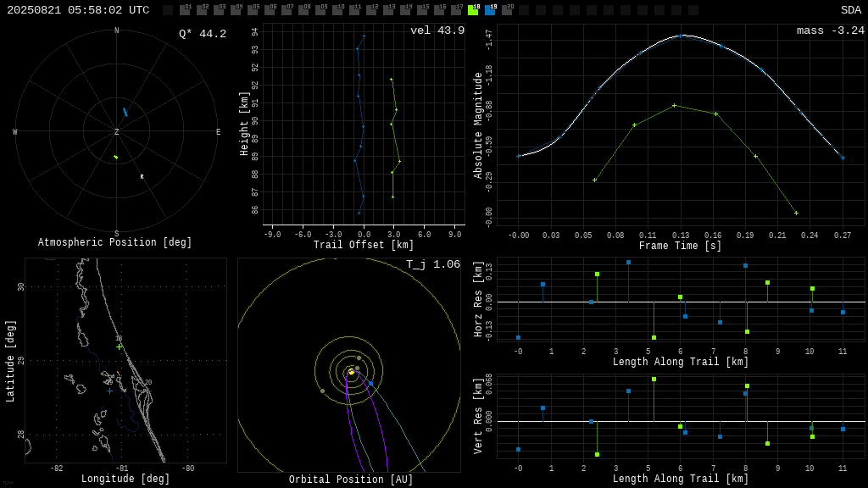Click the station 10 box in top bar
This screenshot has width=868, height=488.
[x=337, y=10]
